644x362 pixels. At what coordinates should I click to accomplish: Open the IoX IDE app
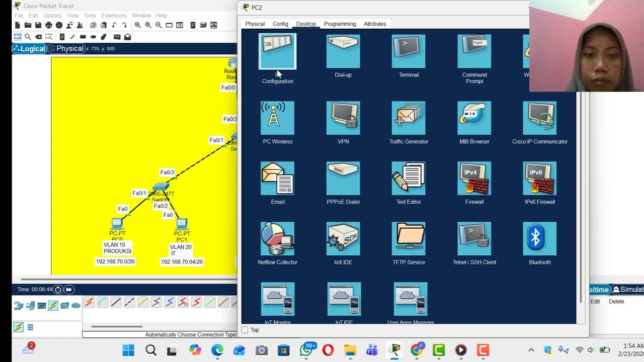[343, 239]
